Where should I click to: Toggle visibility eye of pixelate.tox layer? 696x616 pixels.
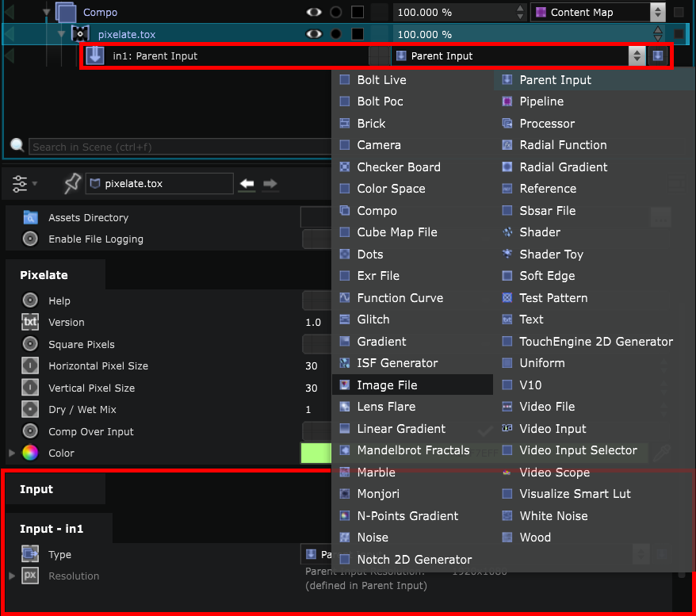314,34
